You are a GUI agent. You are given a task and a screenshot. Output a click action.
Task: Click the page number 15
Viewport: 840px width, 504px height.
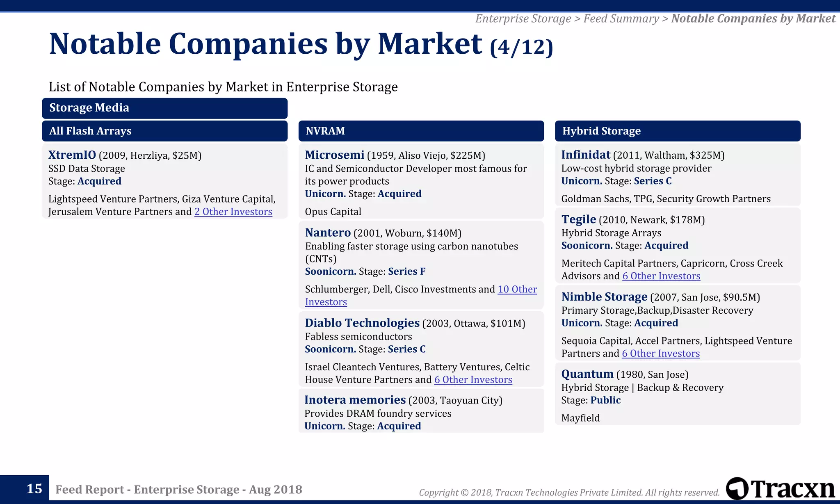coord(34,489)
